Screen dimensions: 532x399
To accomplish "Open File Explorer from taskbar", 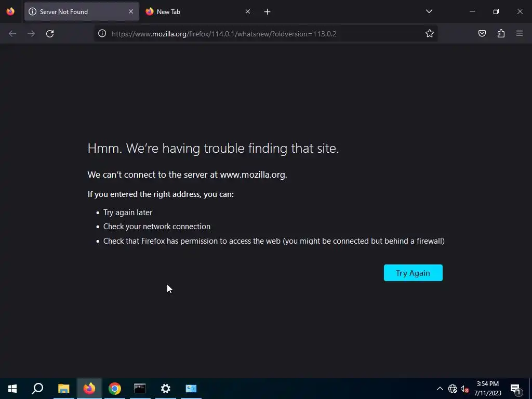I will point(63,389).
